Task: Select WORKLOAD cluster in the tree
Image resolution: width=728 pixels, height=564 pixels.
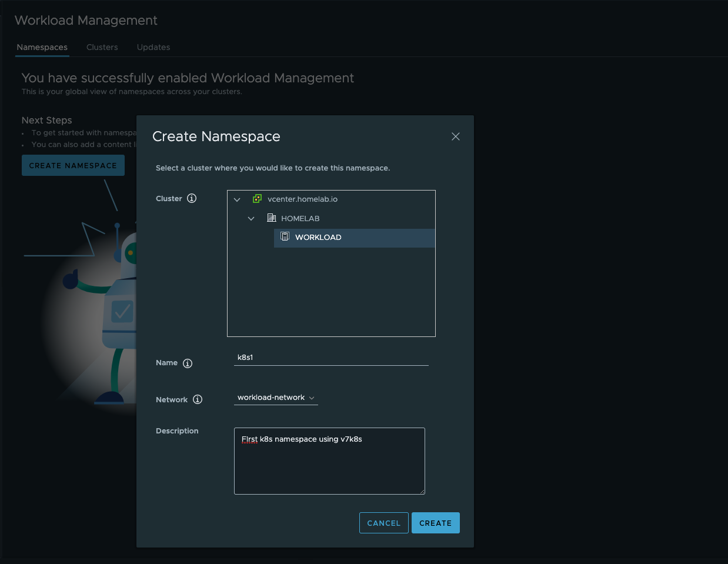Action: (x=318, y=238)
